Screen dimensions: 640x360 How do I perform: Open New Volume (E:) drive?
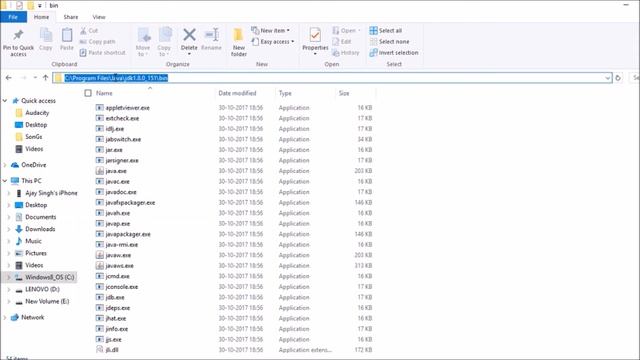point(42,302)
